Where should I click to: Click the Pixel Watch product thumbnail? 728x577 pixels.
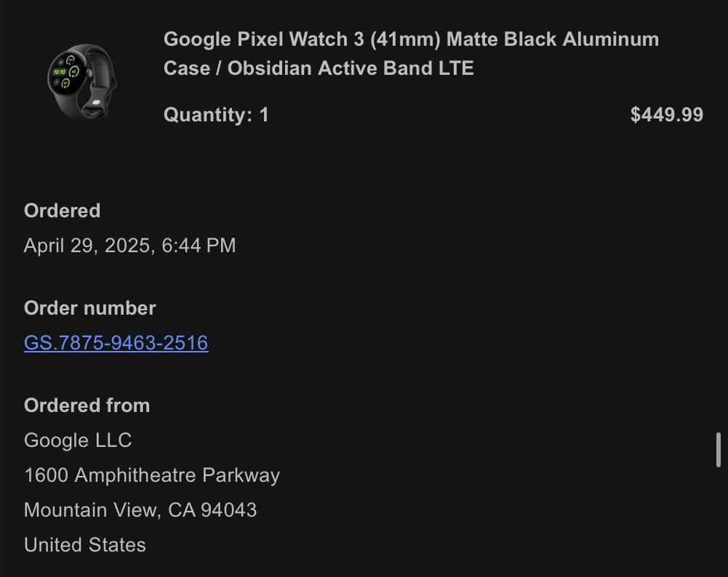(81, 80)
